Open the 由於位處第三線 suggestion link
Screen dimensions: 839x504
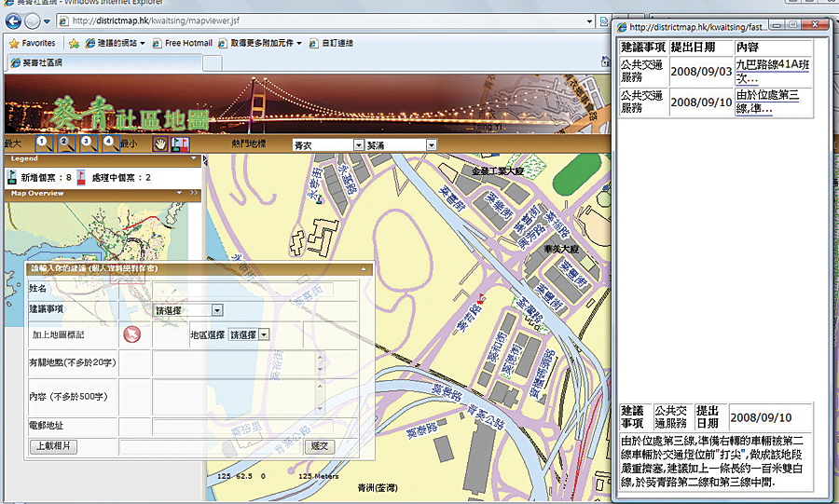767,102
